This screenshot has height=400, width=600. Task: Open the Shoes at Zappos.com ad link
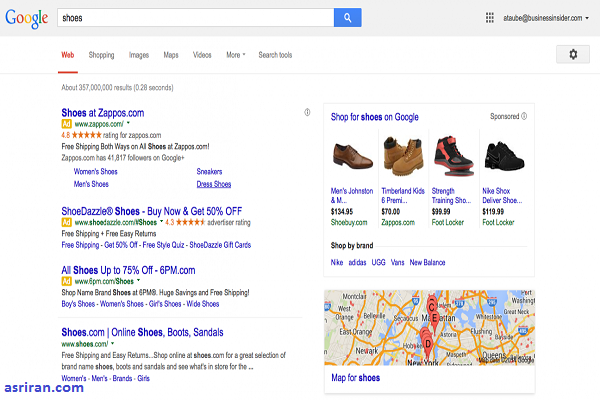click(103, 112)
